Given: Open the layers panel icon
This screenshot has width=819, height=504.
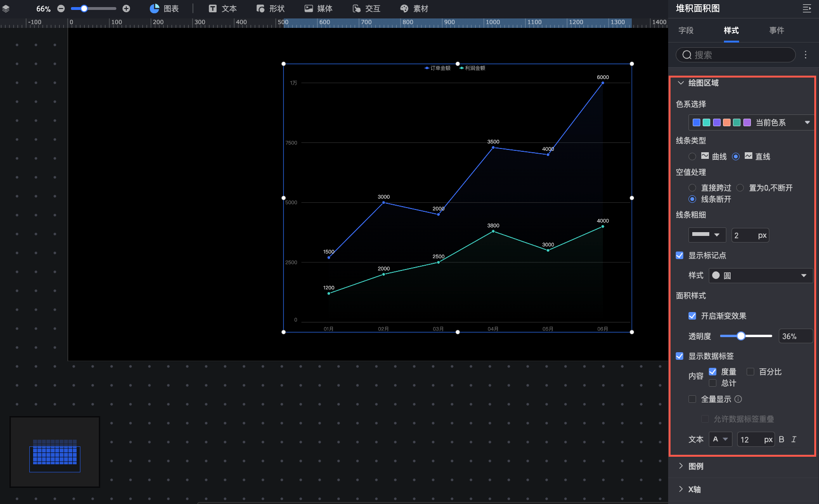Looking at the screenshot, I should (x=6, y=9).
